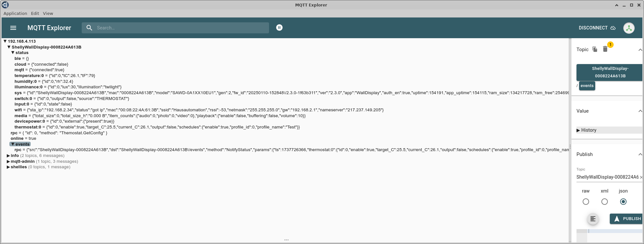Image resolution: width=644 pixels, height=244 pixels.
Task: Select the input:0 topic row
Action: (43, 104)
